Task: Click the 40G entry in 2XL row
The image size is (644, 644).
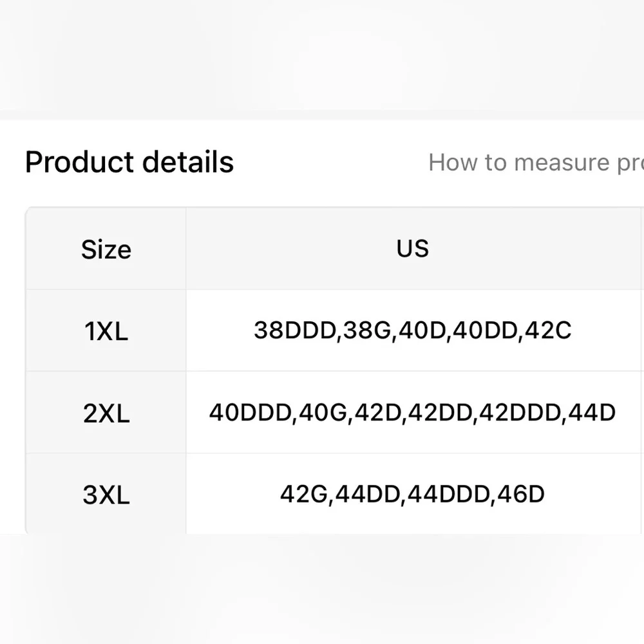Action: [323, 412]
